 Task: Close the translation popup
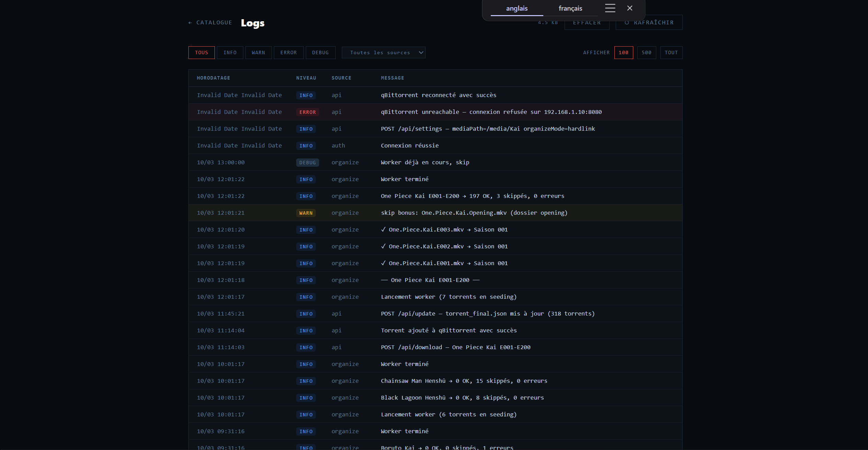click(629, 8)
